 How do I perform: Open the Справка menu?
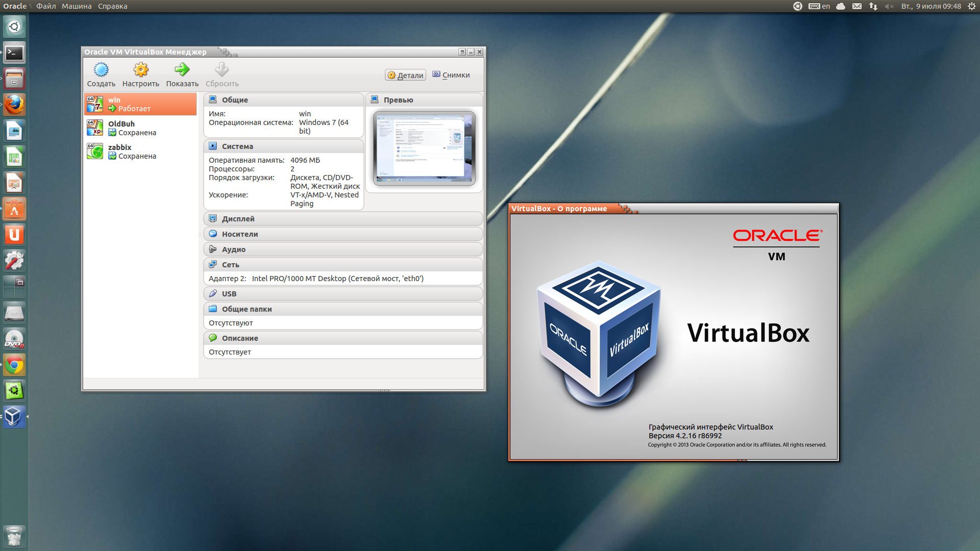[x=113, y=6]
